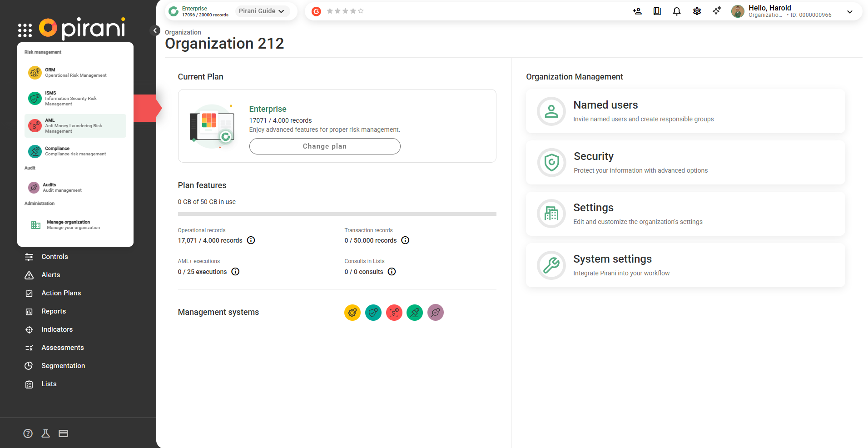
Task: Click the Change plan button
Action: (324, 146)
